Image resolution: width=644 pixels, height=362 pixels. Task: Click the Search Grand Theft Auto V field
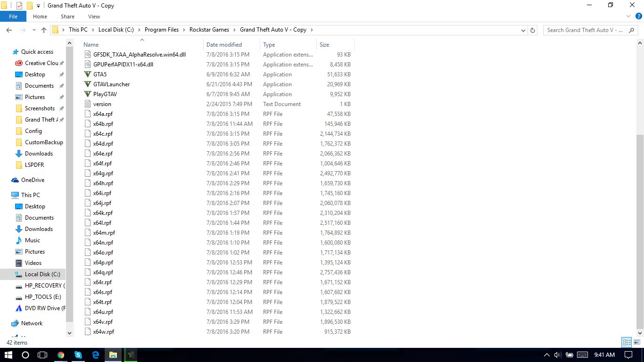(591, 30)
